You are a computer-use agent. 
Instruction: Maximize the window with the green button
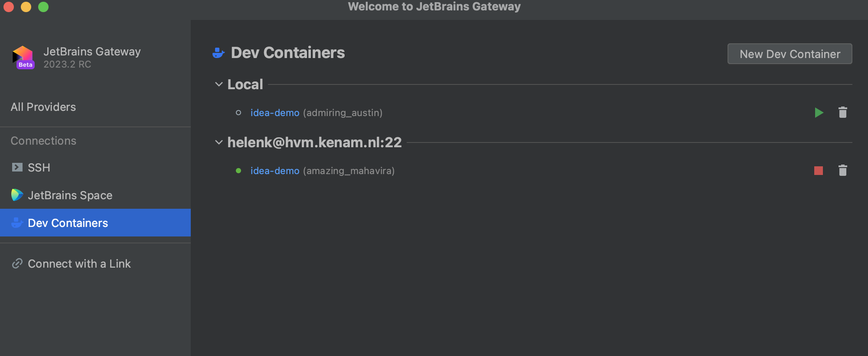(43, 6)
